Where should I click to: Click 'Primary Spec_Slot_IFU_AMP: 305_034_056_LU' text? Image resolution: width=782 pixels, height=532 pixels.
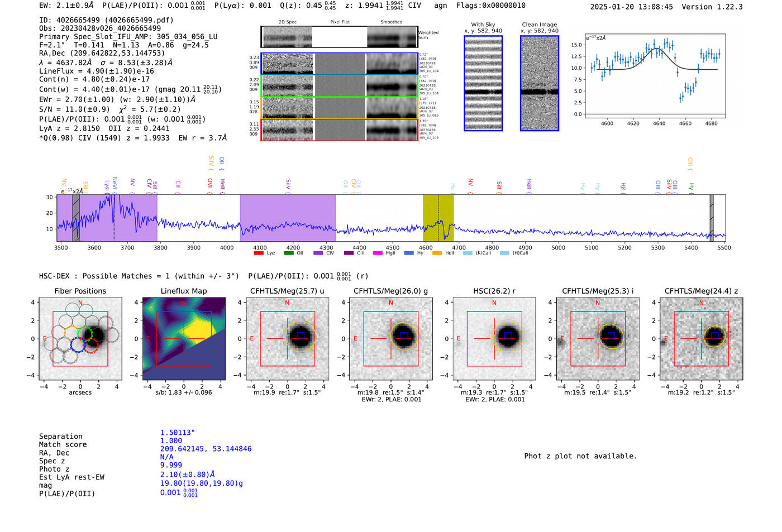(x=128, y=36)
